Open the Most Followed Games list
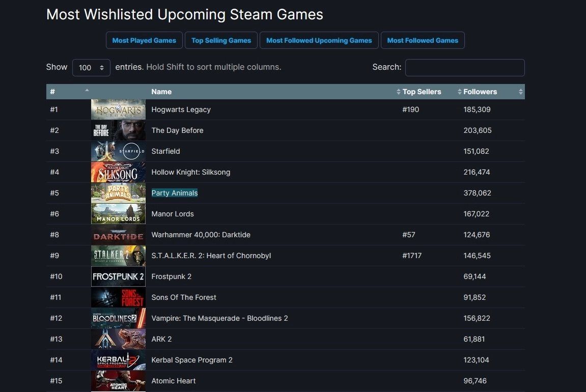The width and height of the screenshot is (586, 392). coord(422,40)
